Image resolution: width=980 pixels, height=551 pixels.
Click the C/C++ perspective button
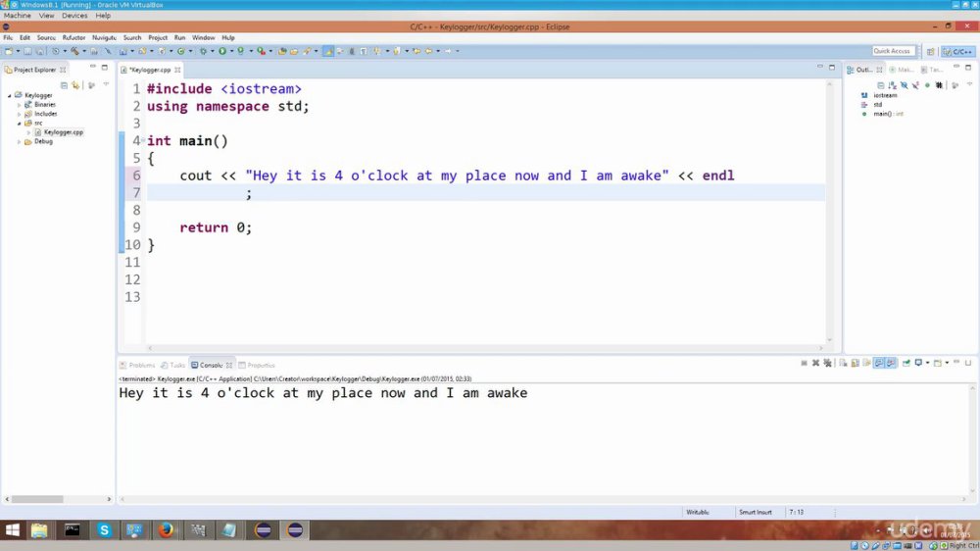[x=958, y=51]
